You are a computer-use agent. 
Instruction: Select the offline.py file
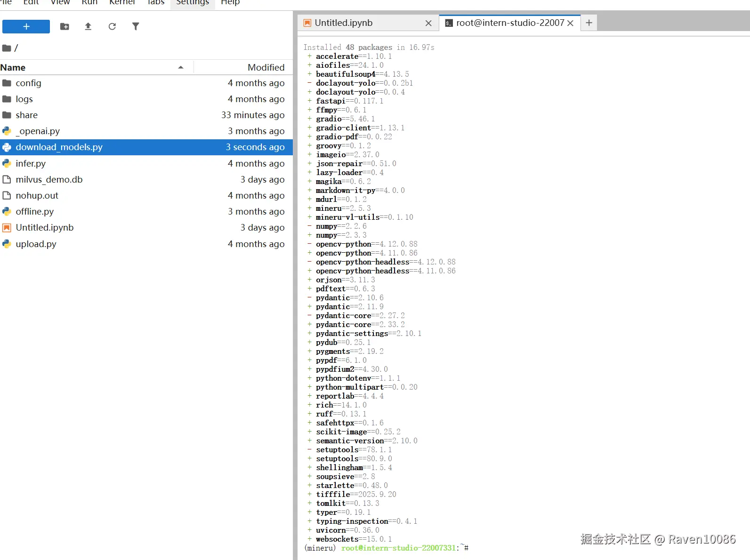click(146, 211)
